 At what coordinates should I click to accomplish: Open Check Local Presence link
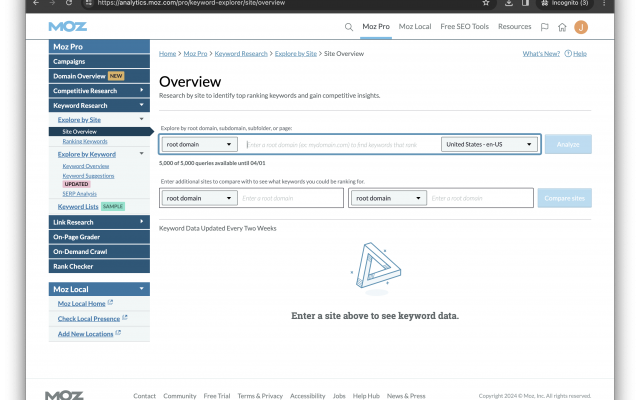89,319
